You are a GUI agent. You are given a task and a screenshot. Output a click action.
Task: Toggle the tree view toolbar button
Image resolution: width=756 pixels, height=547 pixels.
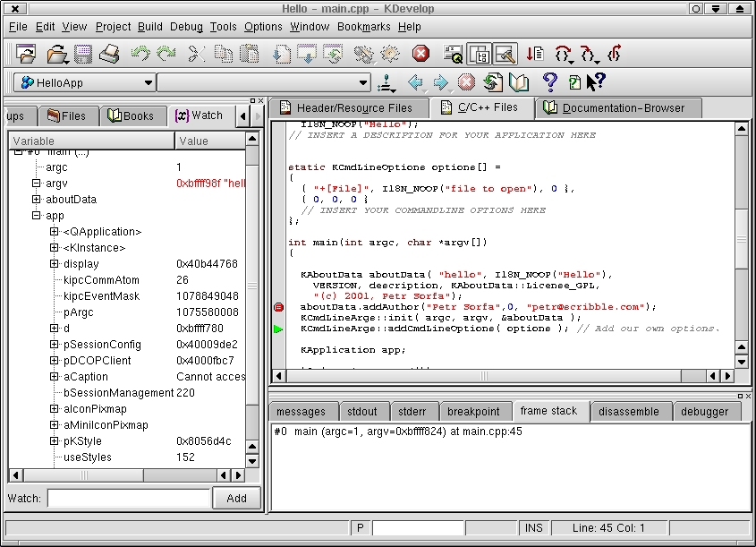tap(479, 54)
